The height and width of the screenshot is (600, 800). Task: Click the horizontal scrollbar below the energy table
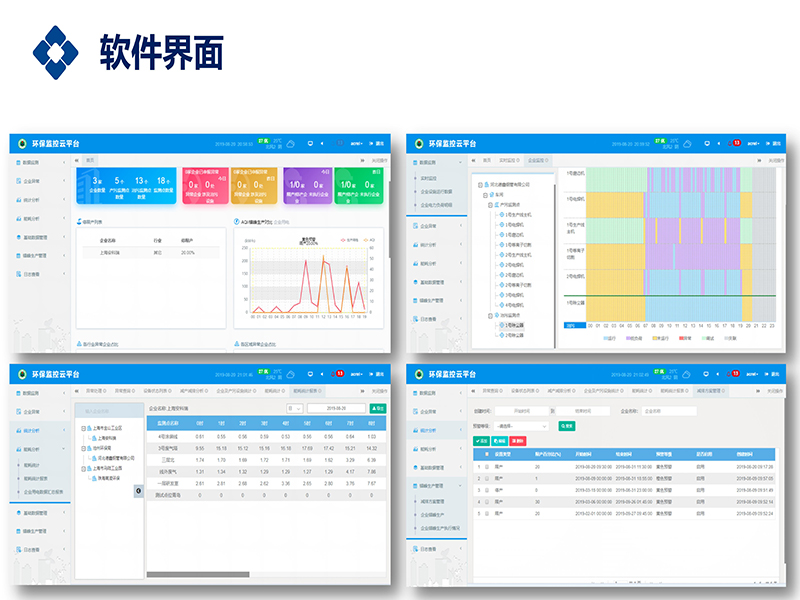(198, 574)
